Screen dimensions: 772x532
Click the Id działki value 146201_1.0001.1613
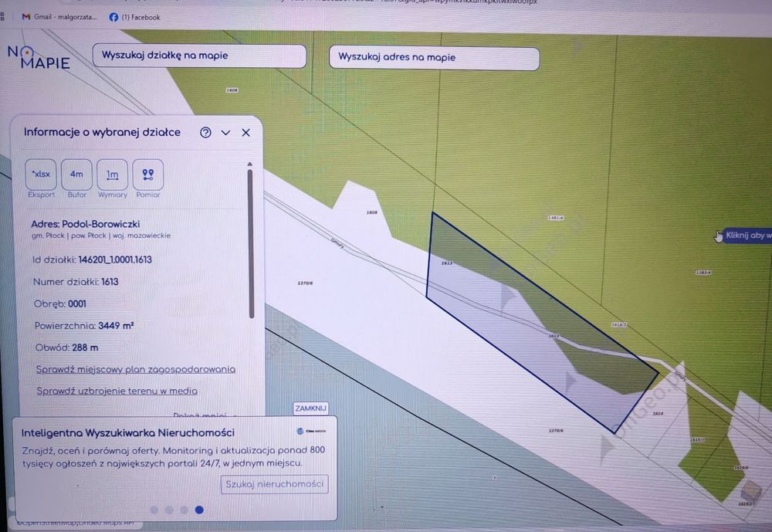pyautogui.click(x=115, y=259)
